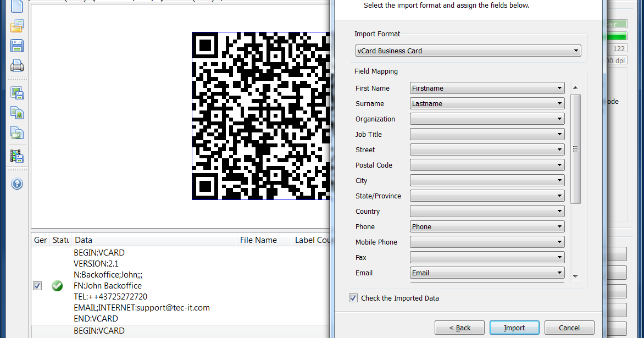This screenshot has width=644, height=338.
Task: Open the Surname field mapping dropdown
Action: (x=559, y=103)
